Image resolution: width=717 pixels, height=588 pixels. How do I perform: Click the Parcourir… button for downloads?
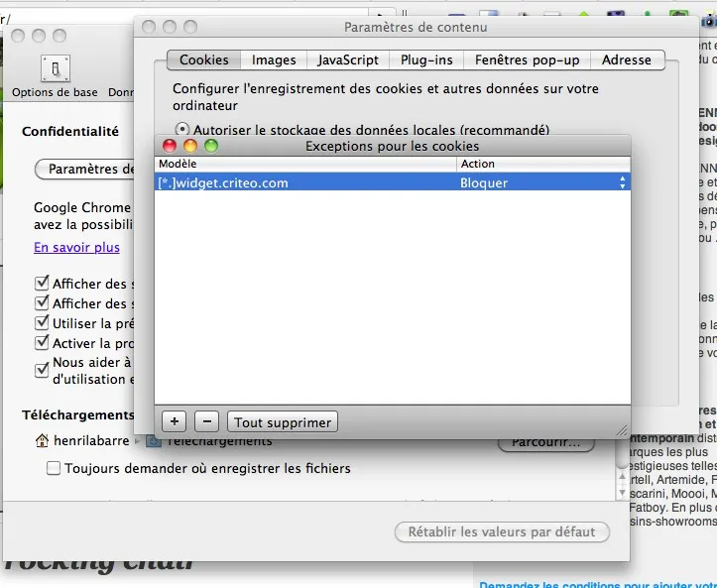(x=546, y=442)
